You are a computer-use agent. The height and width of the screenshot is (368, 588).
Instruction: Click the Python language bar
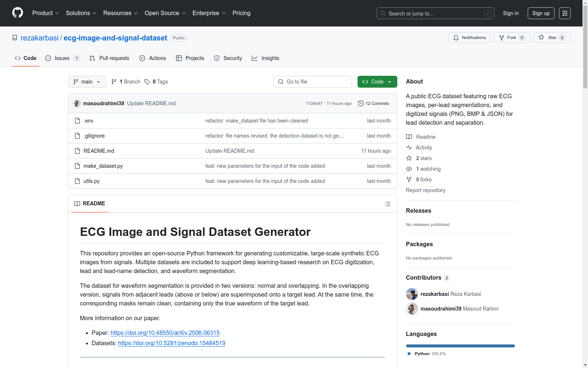point(460,346)
